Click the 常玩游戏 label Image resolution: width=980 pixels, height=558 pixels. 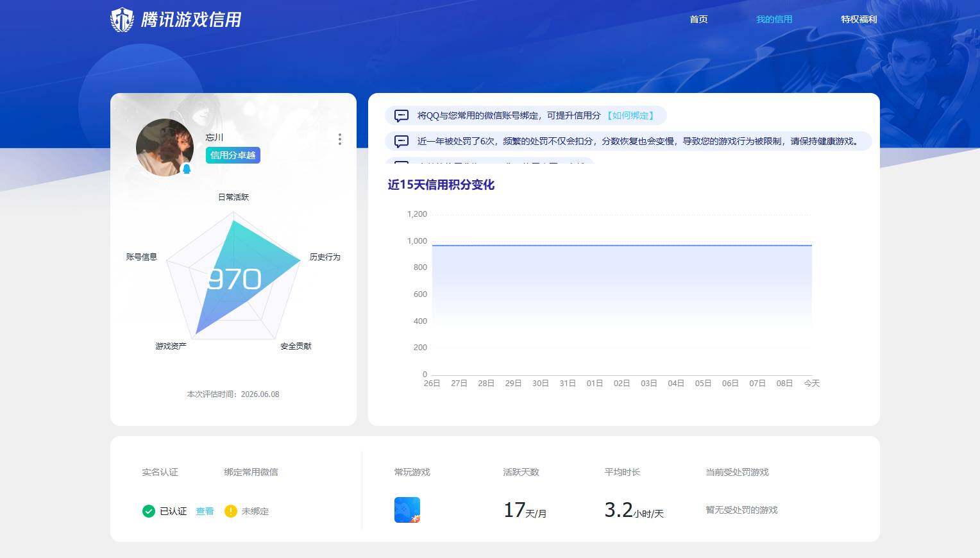click(x=412, y=472)
